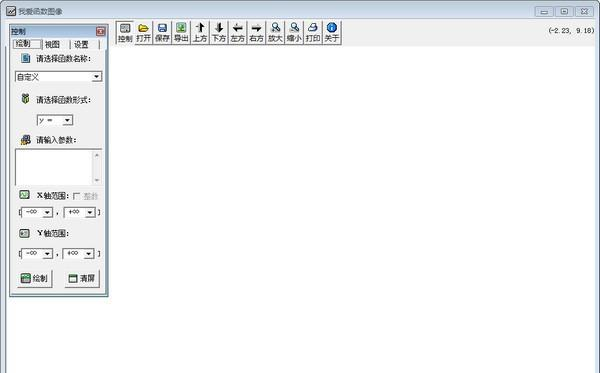Move view down with 下方 arrow
Screen dimensions: 600x373
pyautogui.click(x=218, y=32)
